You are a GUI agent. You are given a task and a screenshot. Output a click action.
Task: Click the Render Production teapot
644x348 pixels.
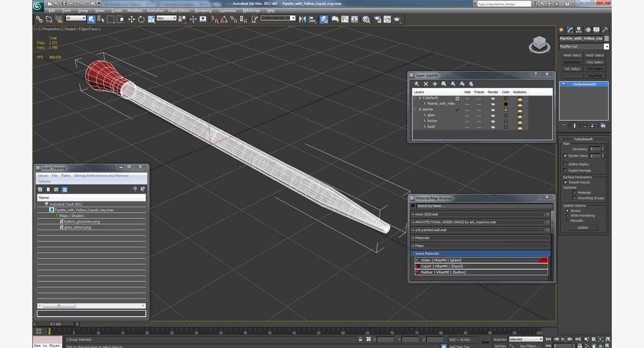[x=397, y=19]
